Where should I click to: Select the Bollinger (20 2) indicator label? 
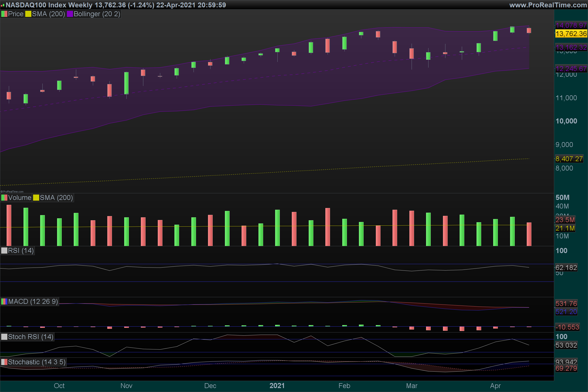tap(97, 14)
